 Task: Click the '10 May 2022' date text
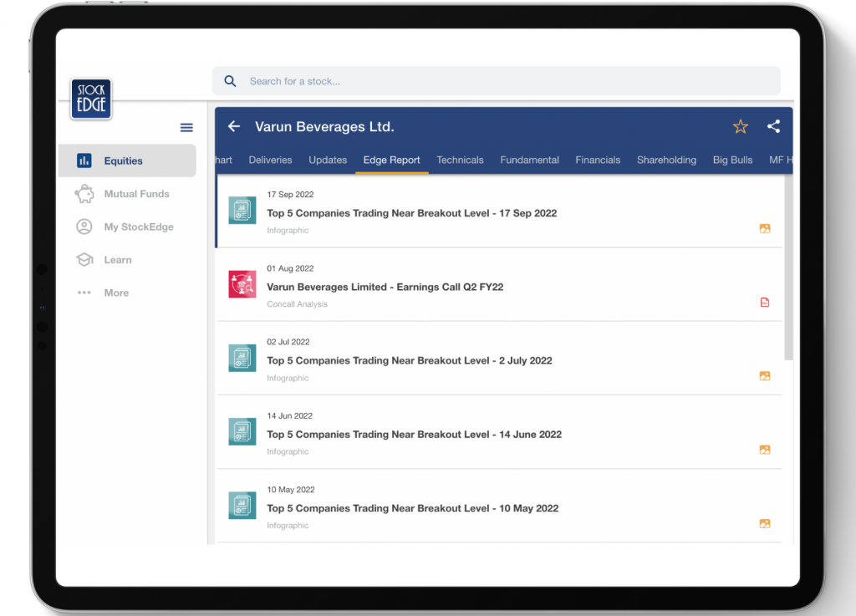[291, 490]
